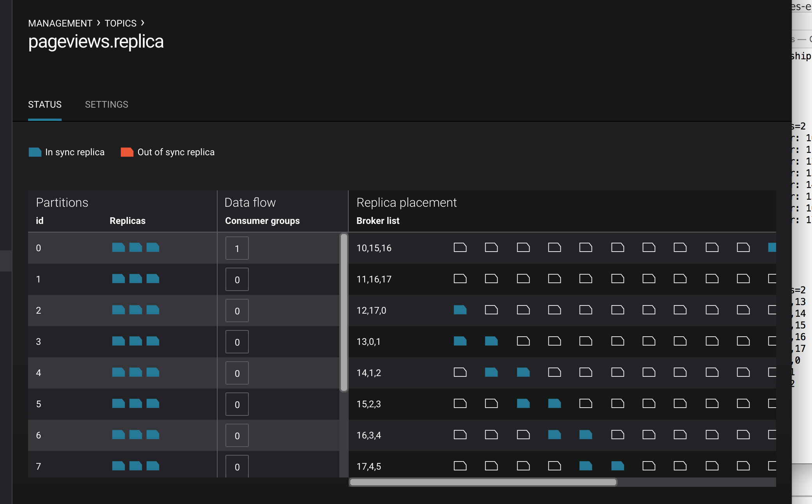
Task: Click first replica icon of partition 3
Action: [119, 341]
